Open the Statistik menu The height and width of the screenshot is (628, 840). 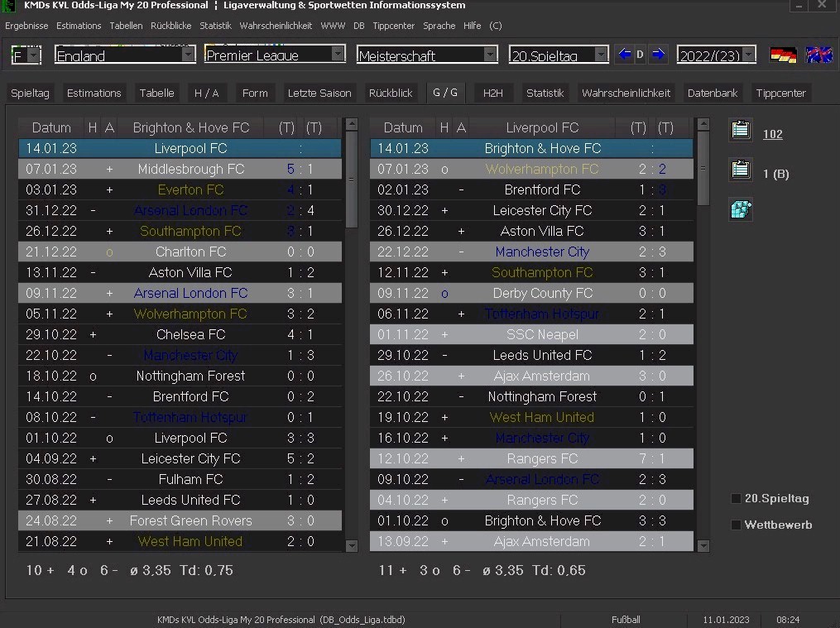pos(215,26)
